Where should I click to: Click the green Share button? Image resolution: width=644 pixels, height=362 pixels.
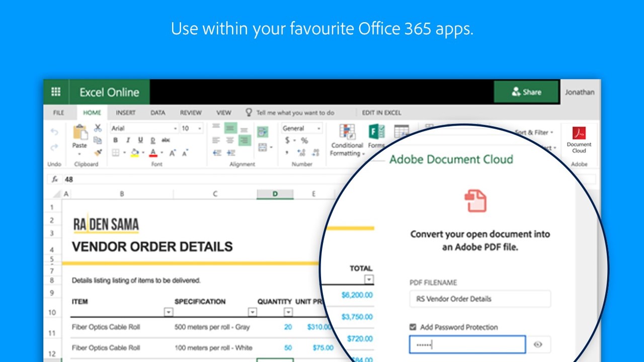pos(526,92)
